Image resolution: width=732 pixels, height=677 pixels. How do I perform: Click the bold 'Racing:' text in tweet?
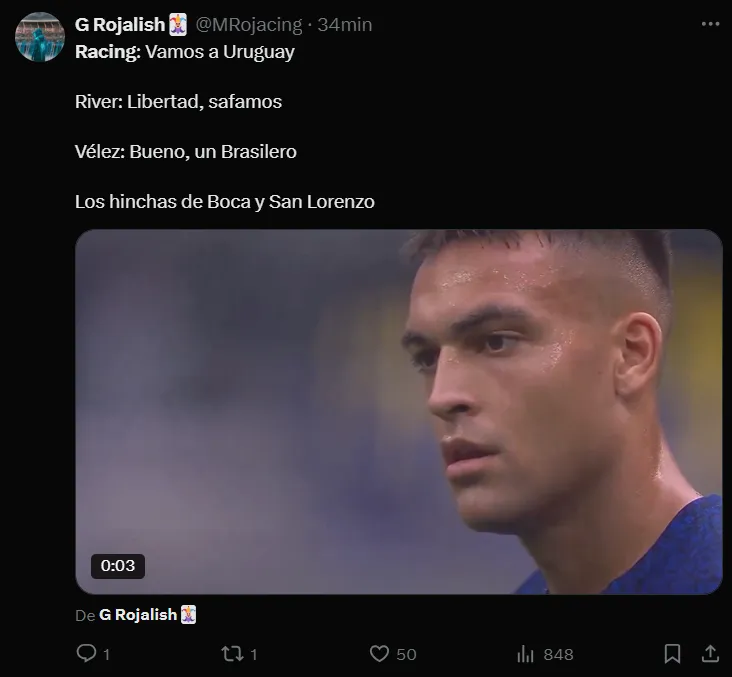[107, 51]
